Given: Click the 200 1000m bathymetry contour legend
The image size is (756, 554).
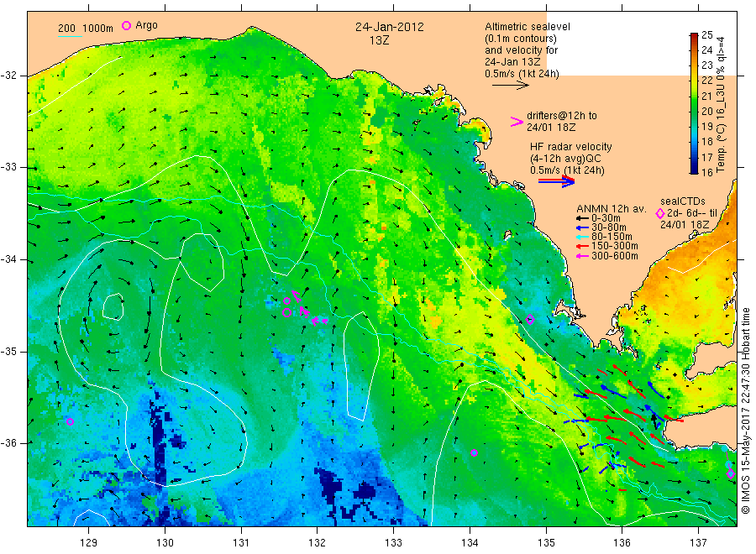Looking at the screenshot, I should (x=85, y=29).
